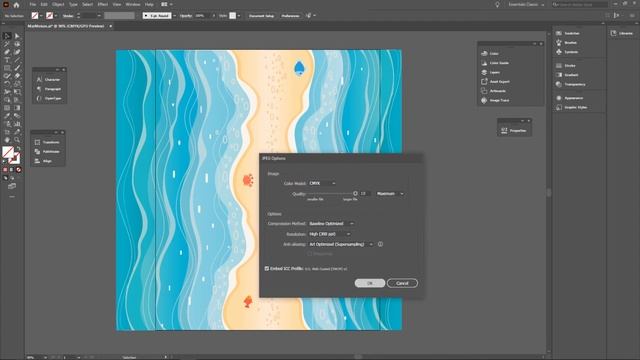Open the Transparency panel
The image size is (640, 360).
[571, 84]
